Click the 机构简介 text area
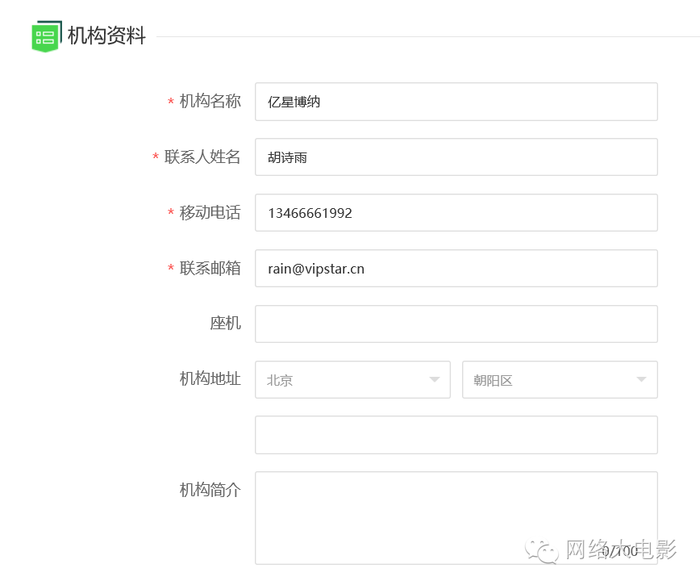Image resolution: width=700 pixels, height=585 pixels. (456, 518)
